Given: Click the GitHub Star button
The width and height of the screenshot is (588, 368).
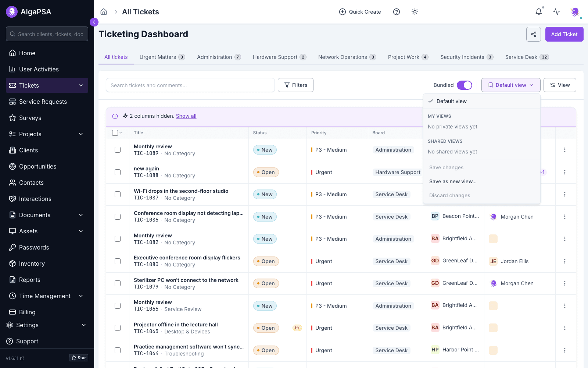Looking at the screenshot, I should [x=79, y=358].
